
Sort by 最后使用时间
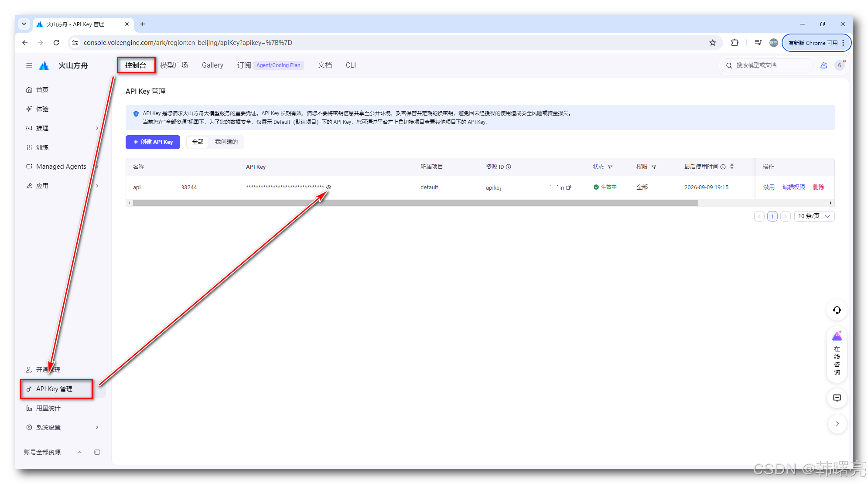click(732, 167)
